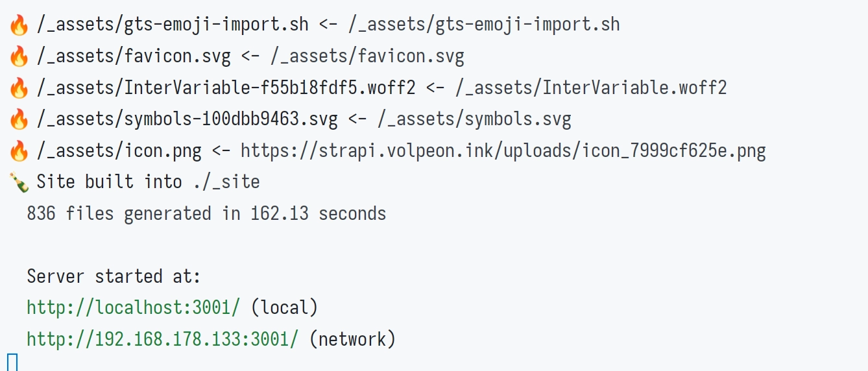The height and width of the screenshot is (371, 868).
Task: Click the text '836 files generated in 162.13 seconds'
Action: click(x=206, y=213)
